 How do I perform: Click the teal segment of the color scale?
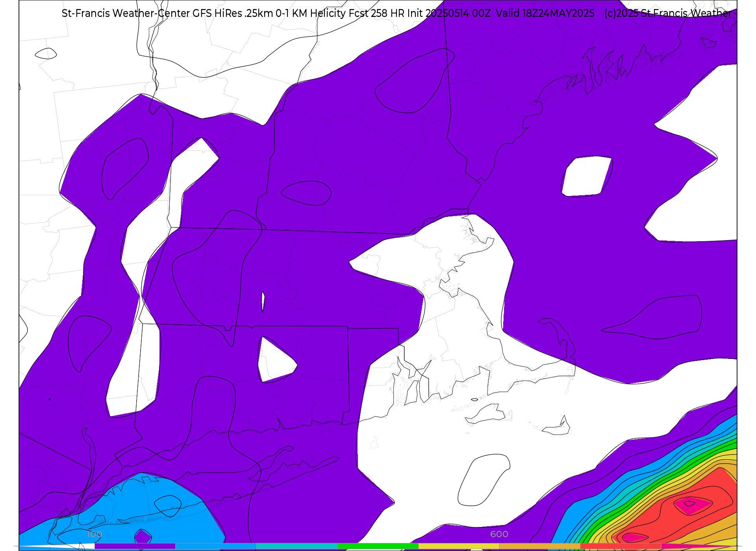tap(297, 546)
